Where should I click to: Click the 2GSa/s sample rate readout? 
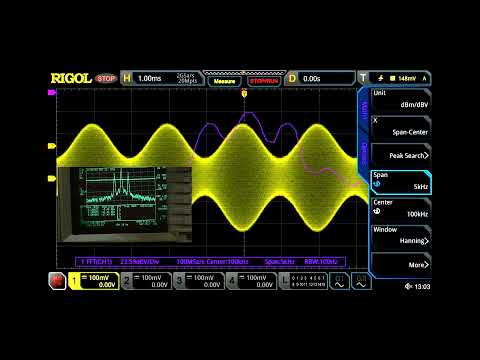point(185,76)
